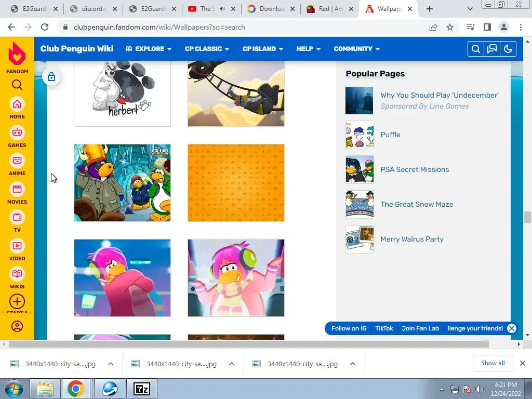Open the Herbert paw wallpaper thumbnail
Viewport: 532px width, 399px height.
coord(122,94)
